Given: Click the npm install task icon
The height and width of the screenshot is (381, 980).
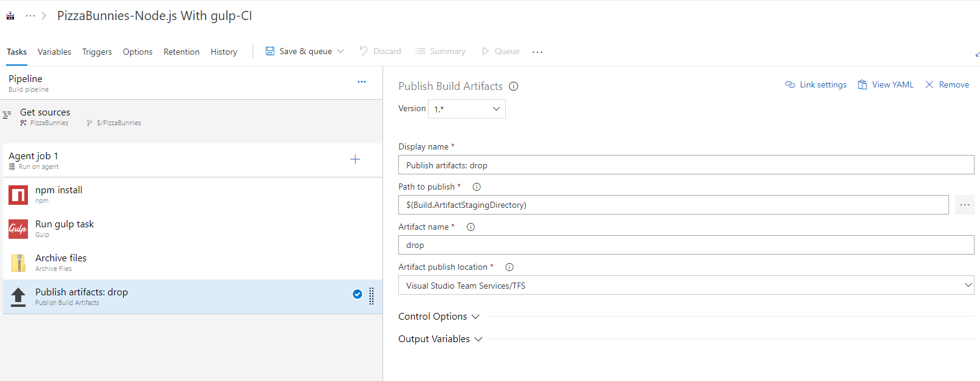Looking at the screenshot, I should point(18,195).
